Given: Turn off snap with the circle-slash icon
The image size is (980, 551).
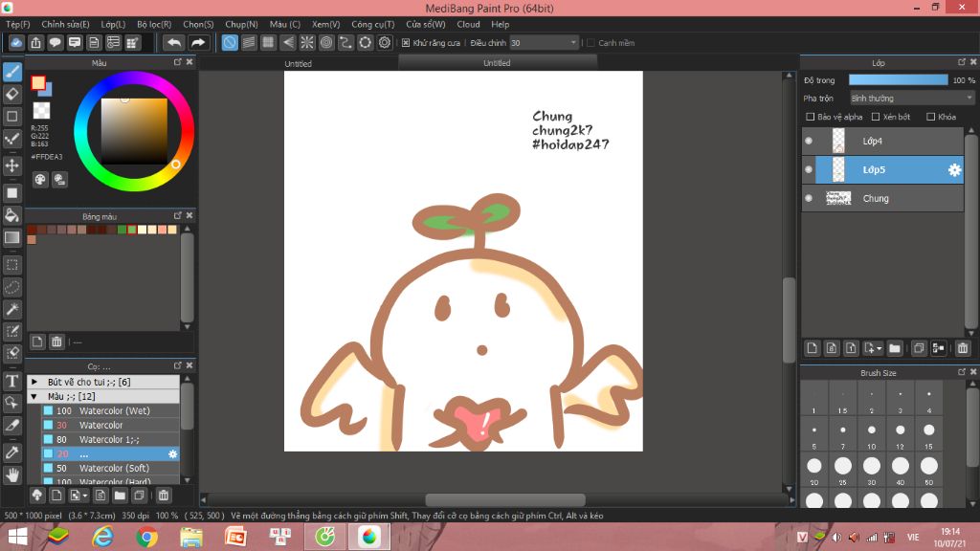Looking at the screenshot, I should click(x=230, y=42).
